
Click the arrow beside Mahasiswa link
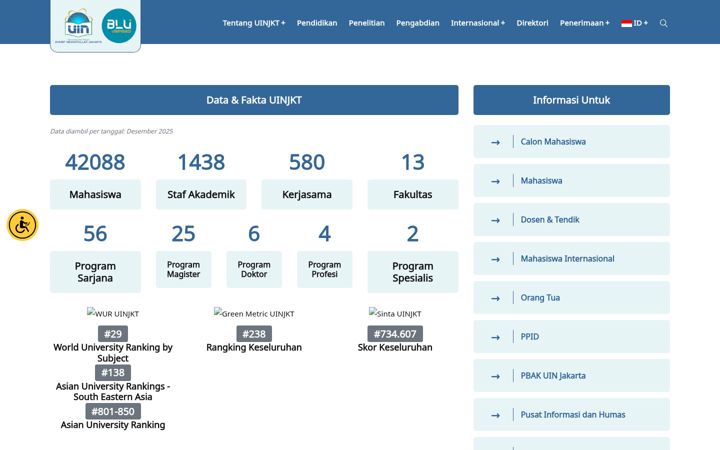click(495, 181)
